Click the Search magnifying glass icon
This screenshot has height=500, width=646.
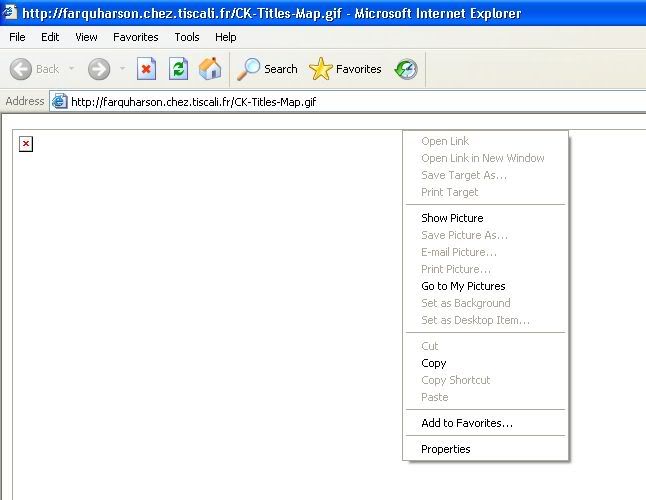coord(248,69)
